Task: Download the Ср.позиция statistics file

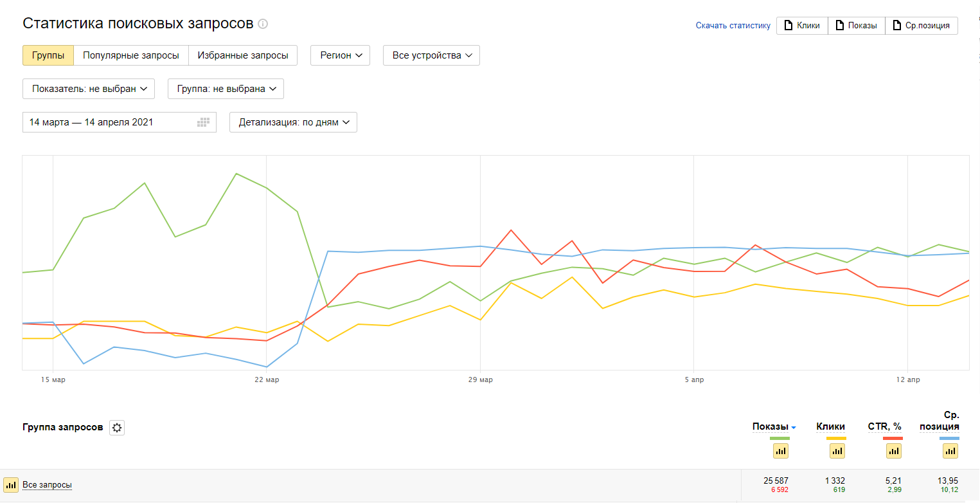Action: coord(921,26)
